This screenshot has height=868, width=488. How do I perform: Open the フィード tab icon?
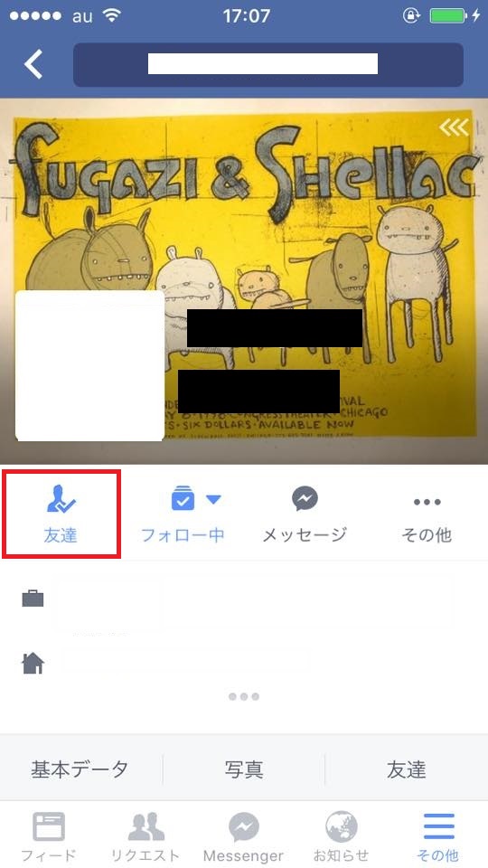[x=49, y=826]
